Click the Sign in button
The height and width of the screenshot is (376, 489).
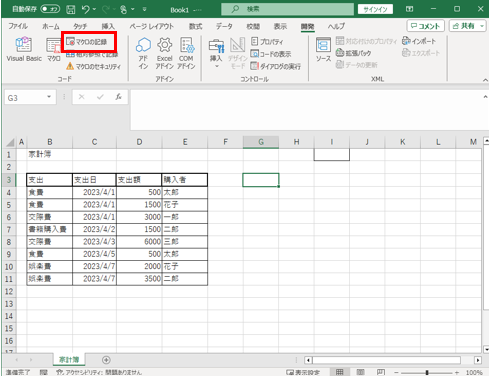pyautogui.click(x=375, y=9)
